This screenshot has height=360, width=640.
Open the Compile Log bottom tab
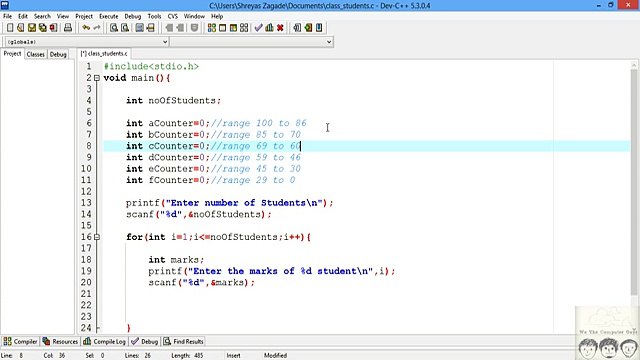click(x=105, y=341)
